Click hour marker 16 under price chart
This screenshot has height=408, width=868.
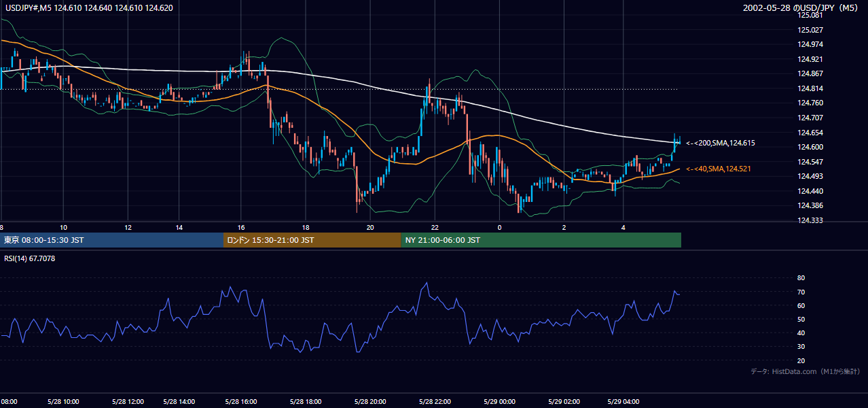[x=241, y=228]
